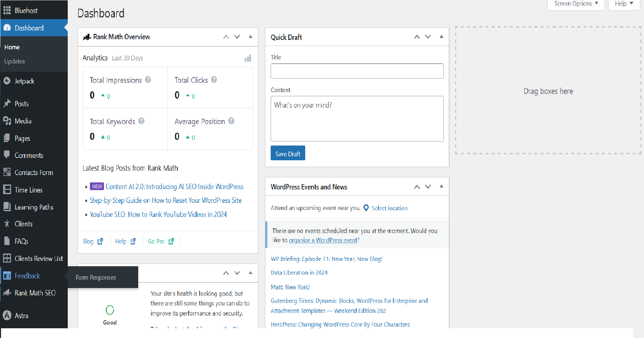
Task: Collapse the Site Health widget panel
Action: tap(251, 273)
